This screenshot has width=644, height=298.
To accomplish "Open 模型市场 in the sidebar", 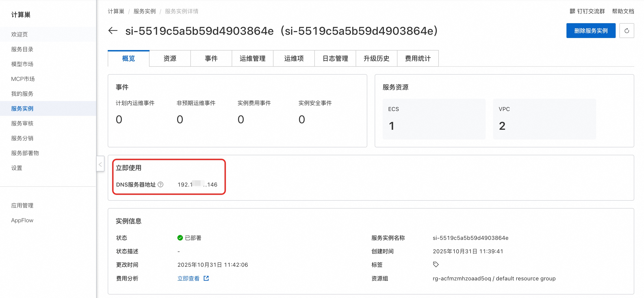I will click(22, 64).
